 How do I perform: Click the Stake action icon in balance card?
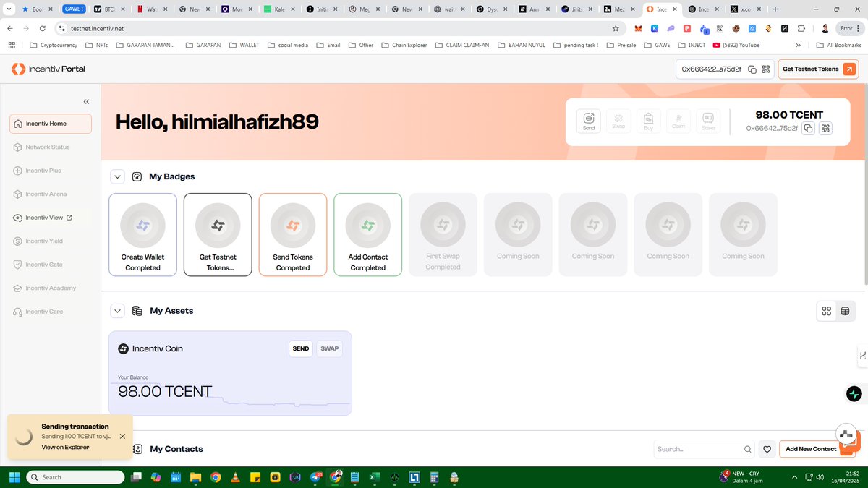708,121
